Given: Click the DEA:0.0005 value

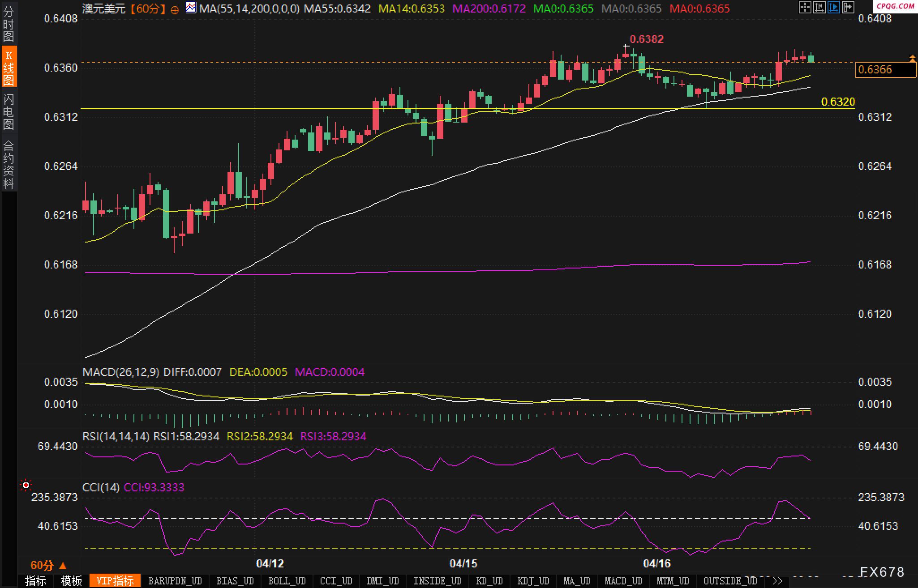Looking at the screenshot, I should 258,372.
